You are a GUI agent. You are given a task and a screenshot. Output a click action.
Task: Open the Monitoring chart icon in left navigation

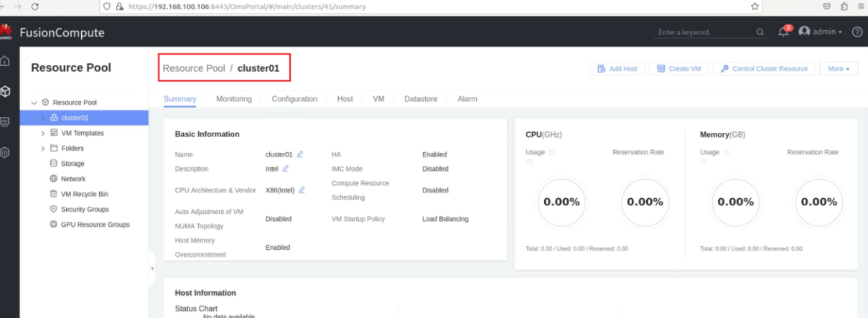coord(5,122)
